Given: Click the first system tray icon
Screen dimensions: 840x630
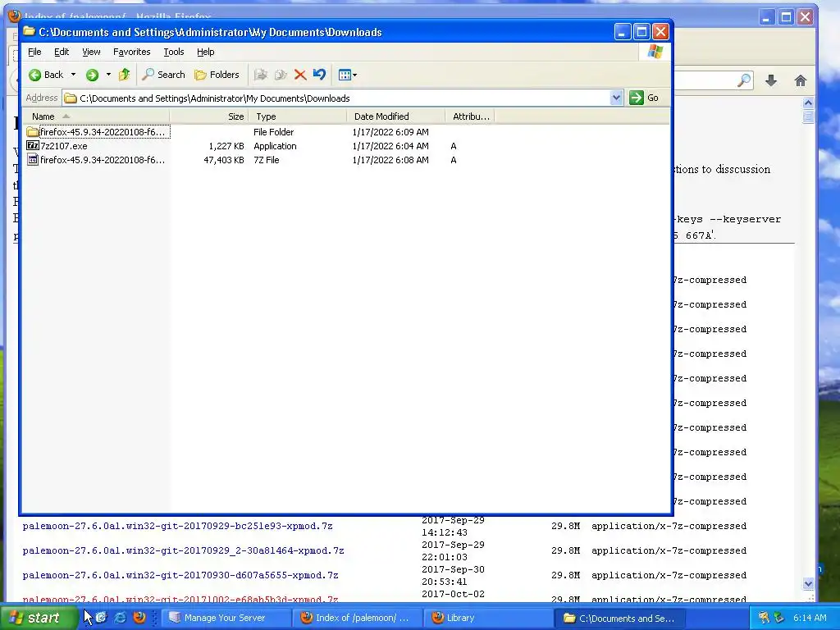Looking at the screenshot, I should coord(764,618).
